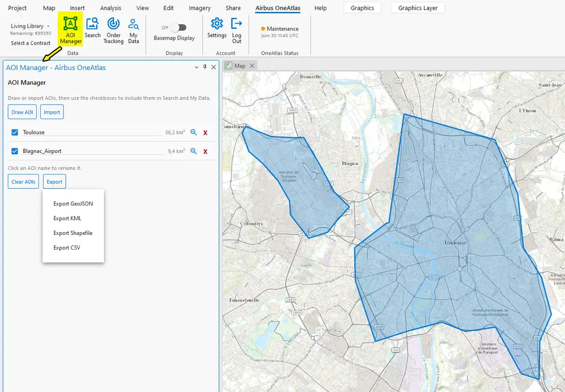Uncheck the Toulouse AOI checkbox
Screen dimensions: 565x392
[x=15, y=132]
